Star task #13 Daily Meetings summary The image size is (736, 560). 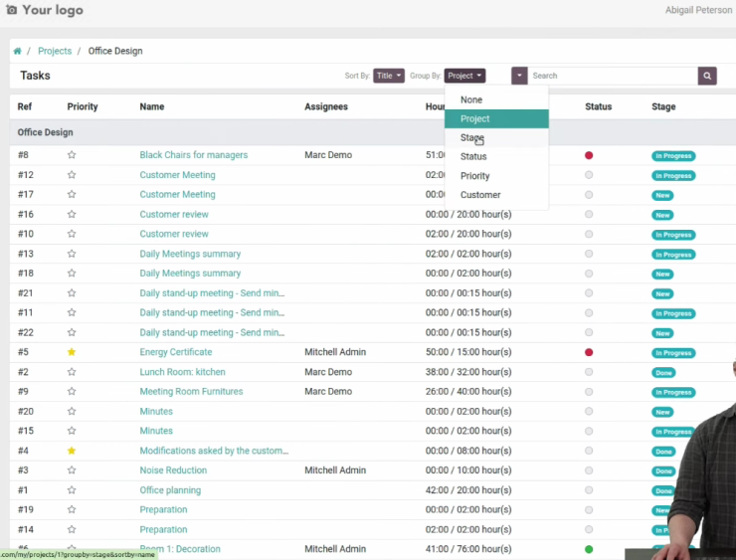tap(72, 254)
